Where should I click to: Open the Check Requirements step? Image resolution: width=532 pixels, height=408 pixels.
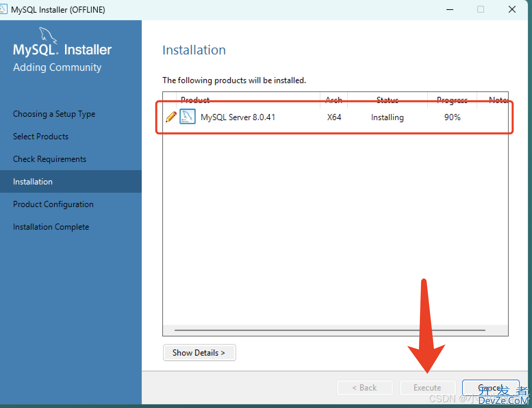pos(50,159)
